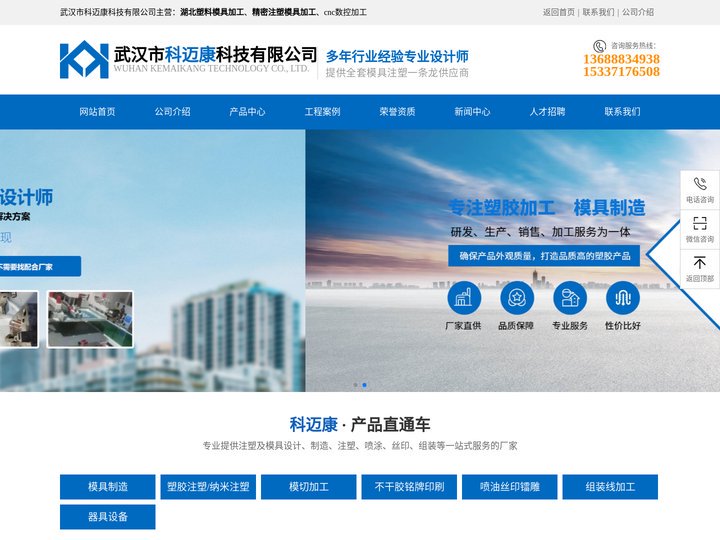Image resolution: width=720 pixels, height=540 pixels.
Task: Click the workshop photo thumbnail in banner
Action: [x=90, y=319]
